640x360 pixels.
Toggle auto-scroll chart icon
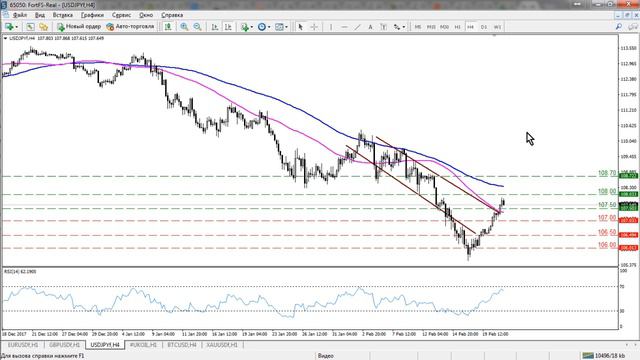point(215,27)
